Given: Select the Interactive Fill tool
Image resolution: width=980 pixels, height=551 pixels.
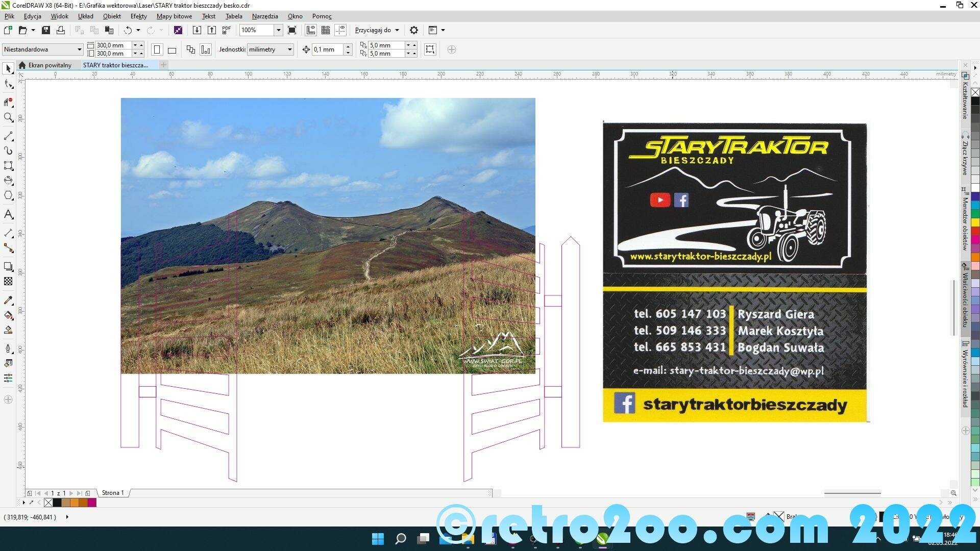Looking at the screenshot, I should tap(8, 315).
